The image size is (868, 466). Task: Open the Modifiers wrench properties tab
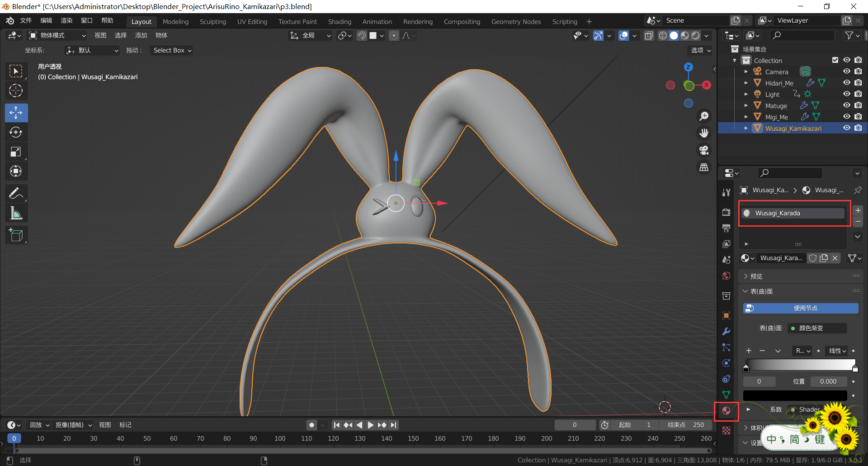point(726,332)
